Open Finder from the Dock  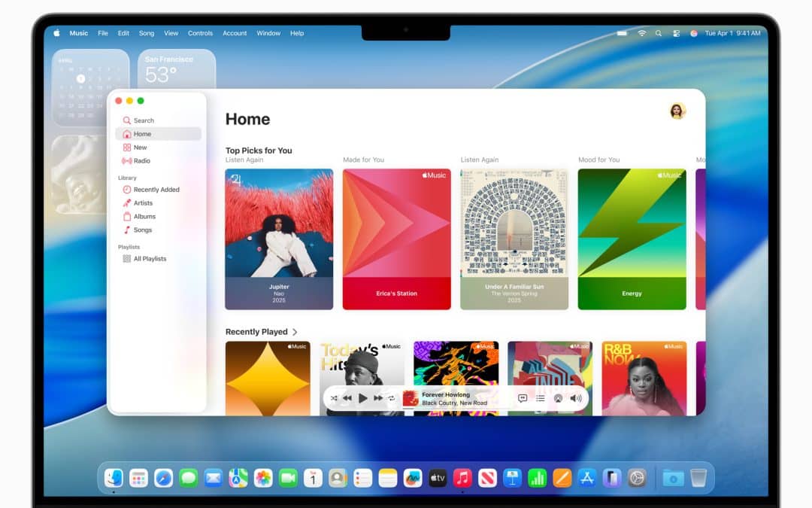pyautogui.click(x=114, y=477)
